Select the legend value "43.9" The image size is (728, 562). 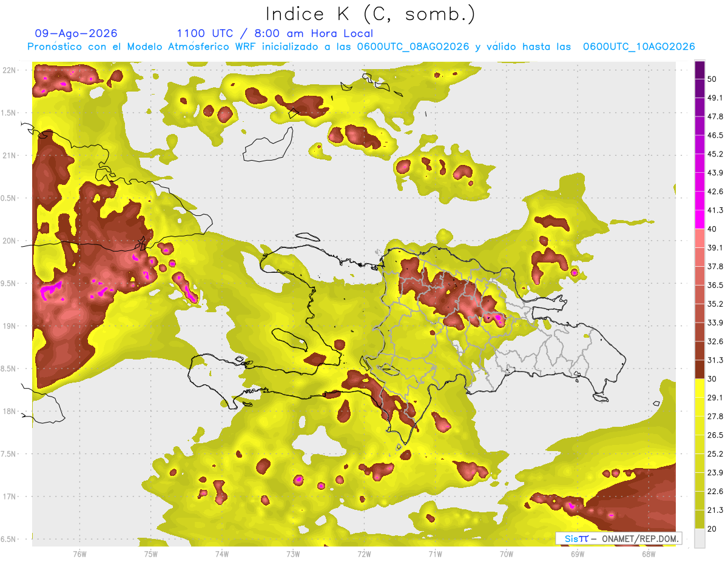coord(715,173)
